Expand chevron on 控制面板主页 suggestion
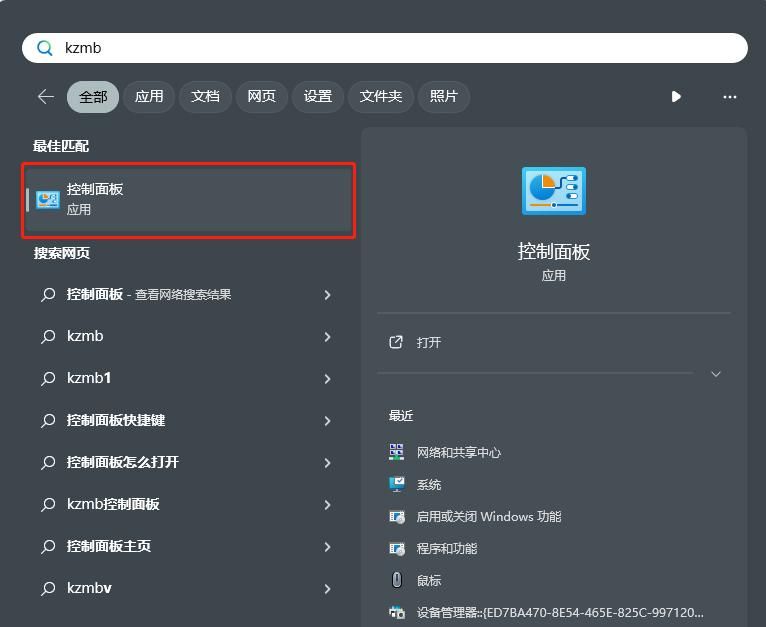 327,547
